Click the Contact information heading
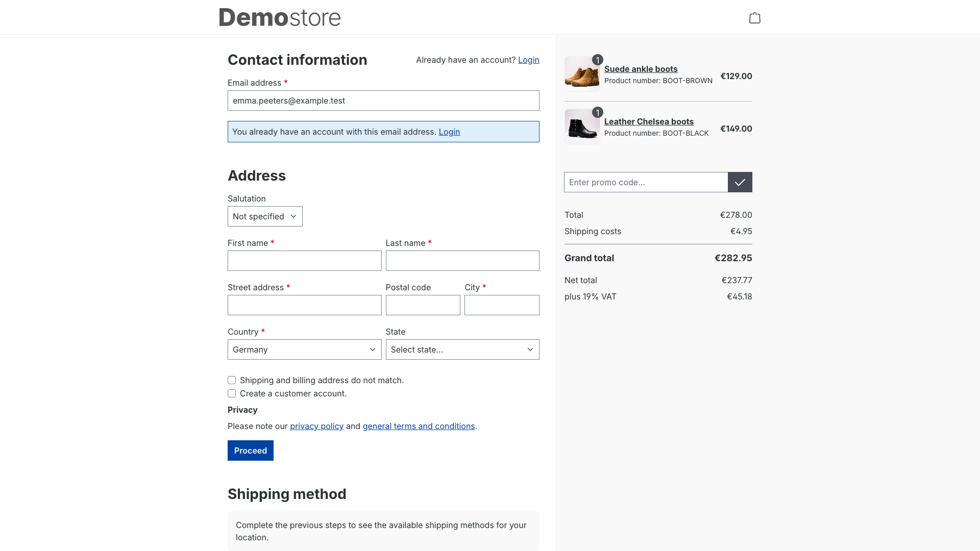This screenshot has height=551, width=980. tap(297, 60)
